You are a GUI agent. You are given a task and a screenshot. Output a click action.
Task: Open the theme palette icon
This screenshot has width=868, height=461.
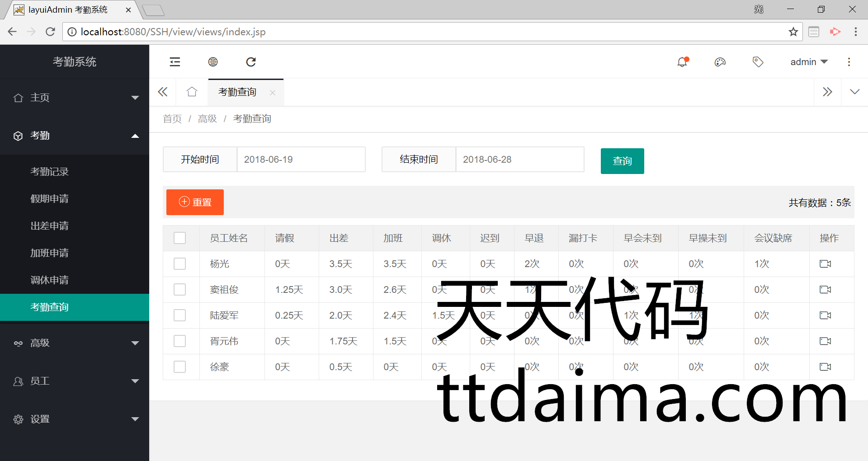tap(720, 62)
